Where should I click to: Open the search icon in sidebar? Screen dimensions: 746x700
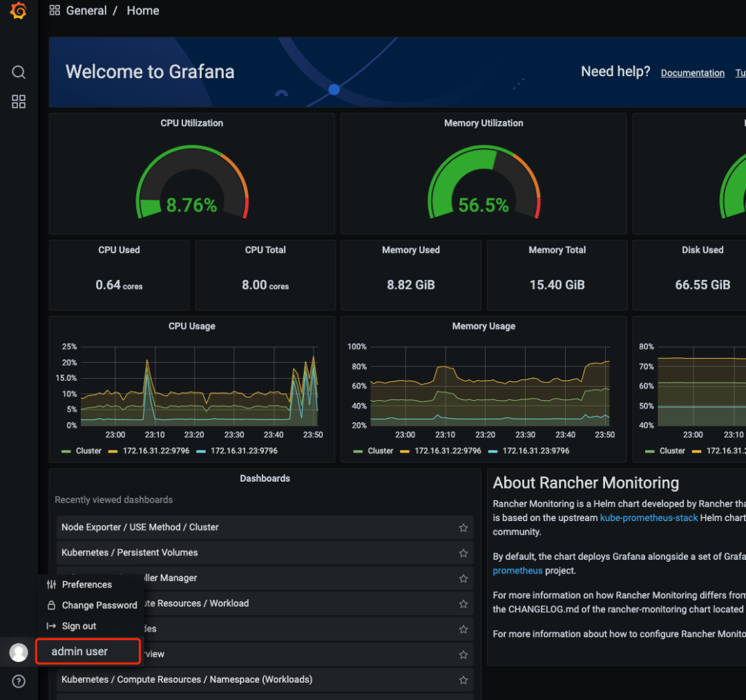(x=19, y=73)
